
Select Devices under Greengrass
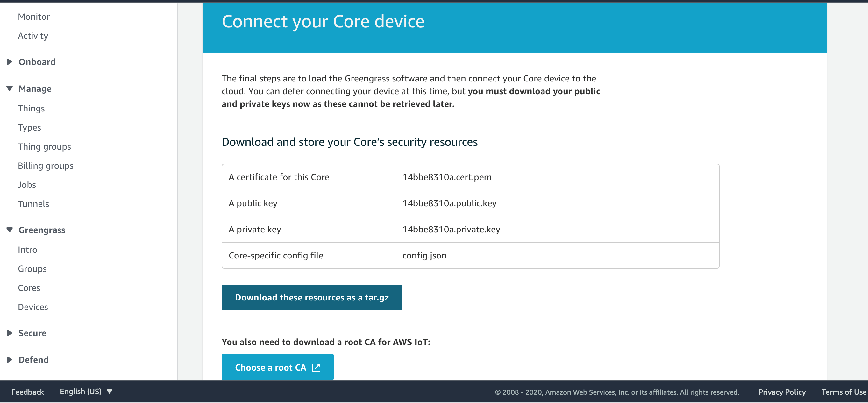(x=33, y=307)
